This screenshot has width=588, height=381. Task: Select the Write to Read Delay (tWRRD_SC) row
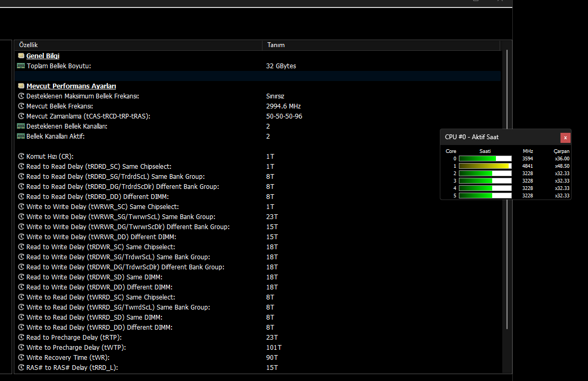[257, 297]
